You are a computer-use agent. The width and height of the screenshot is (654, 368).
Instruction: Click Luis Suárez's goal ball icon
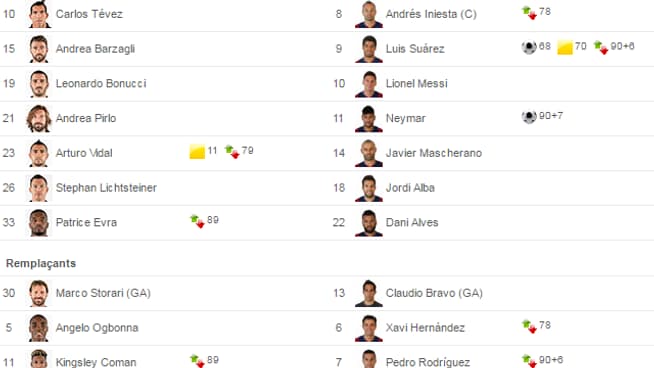(x=529, y=47)
